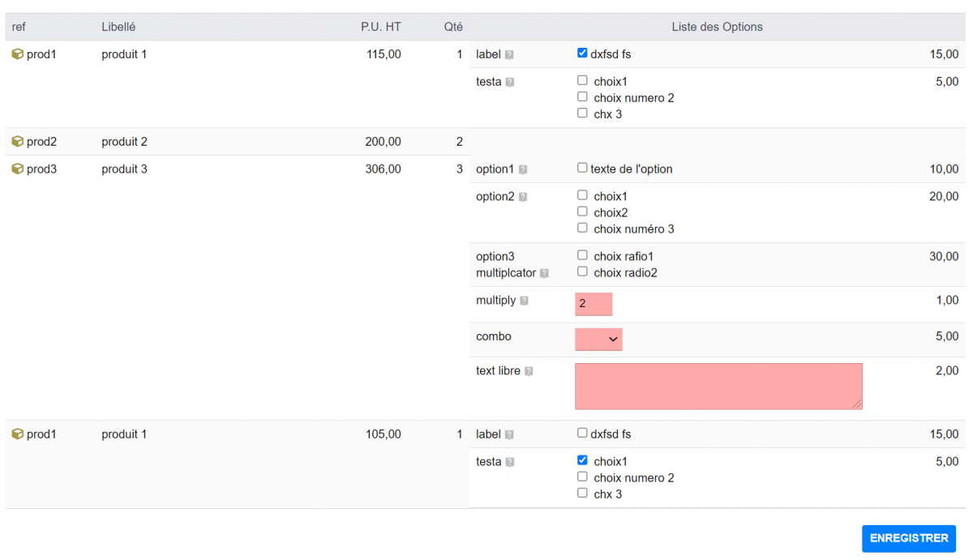Viewport: 973px width, 560px height.
Task: Check choix1 under the testa option
Action: click(582, 79)
